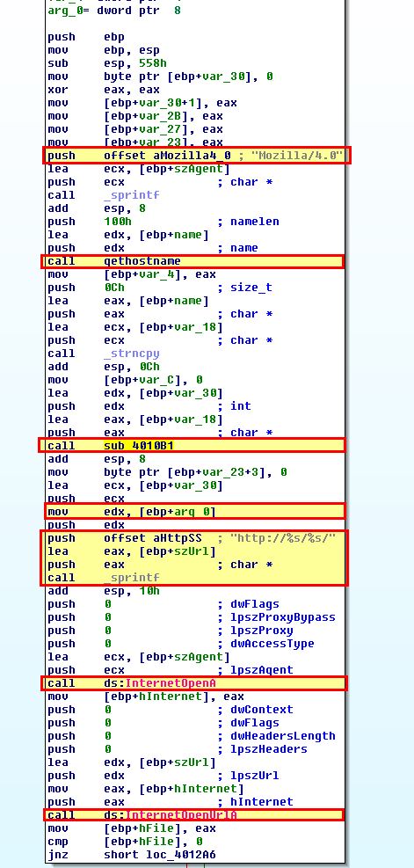Image resolution: width=414 pixels, height=868 pixels.
Task: Click the 'push ecx ; lpszAgent' line
Action: pyautogui.click(x=171, y=670)
